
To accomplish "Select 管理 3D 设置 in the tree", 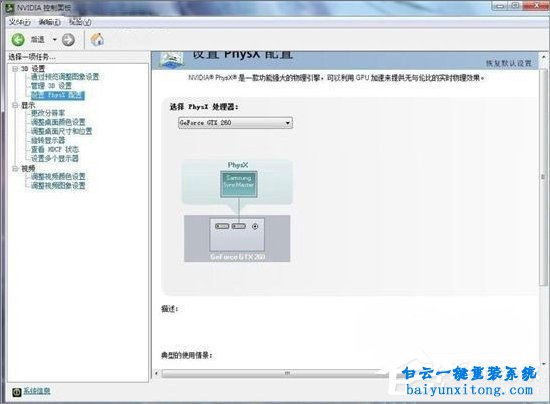I will pos(51,86).
